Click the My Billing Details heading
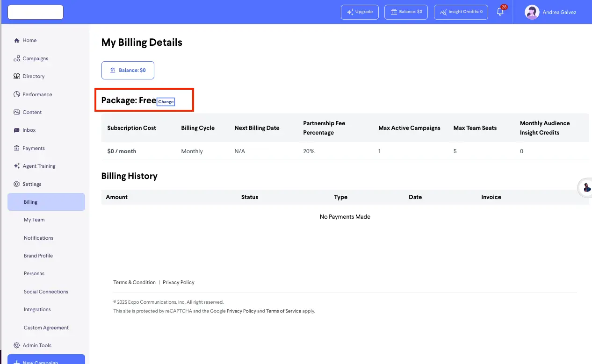592x364 pixels. pos(142,43)
